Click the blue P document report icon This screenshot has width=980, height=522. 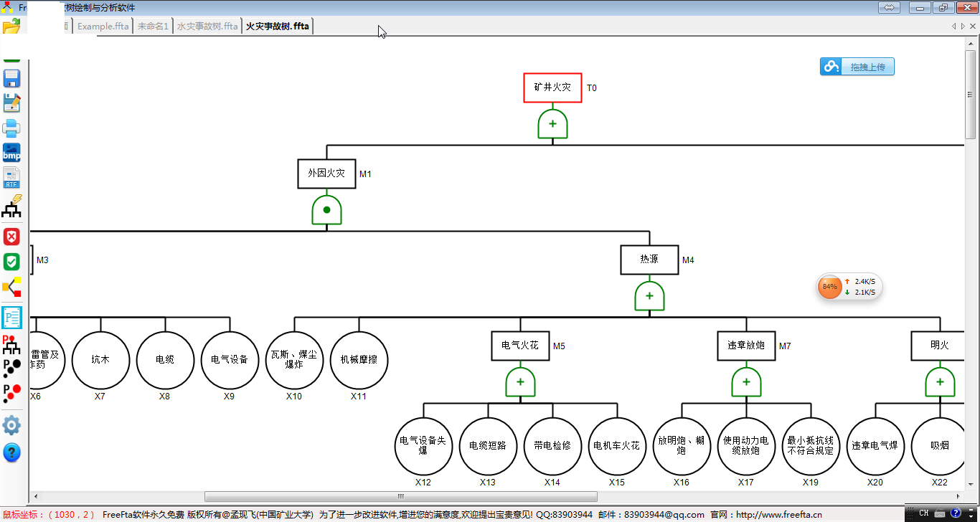[x=11, y=318]
